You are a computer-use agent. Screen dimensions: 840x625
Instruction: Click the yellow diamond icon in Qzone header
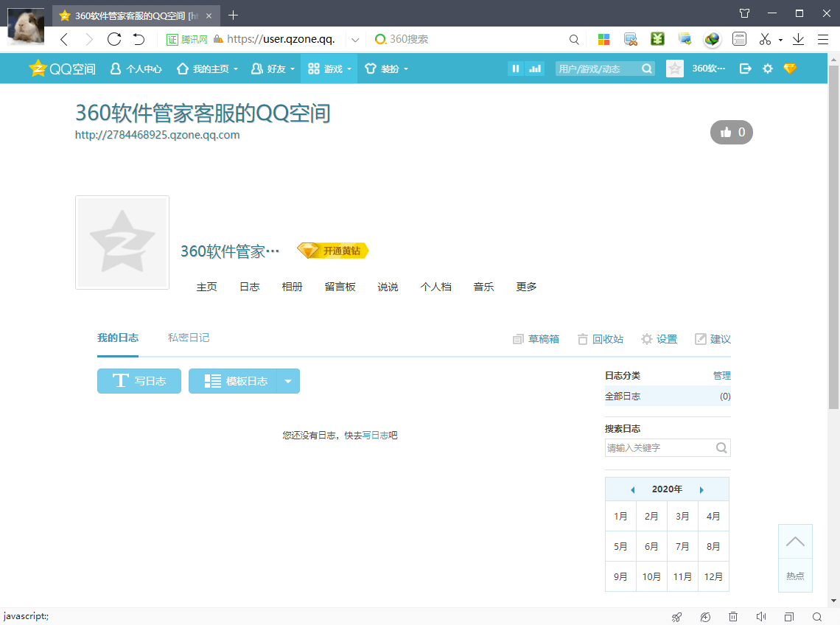(790, 69)
